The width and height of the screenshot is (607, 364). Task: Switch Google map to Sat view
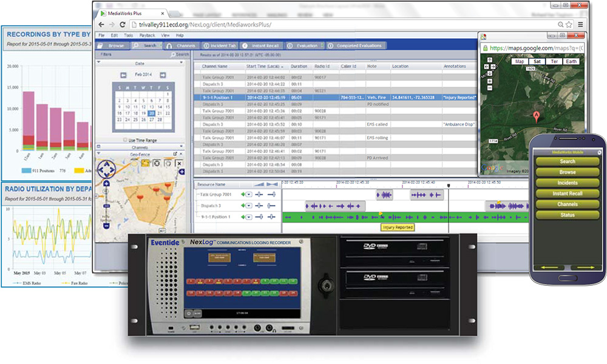[537, 61]
